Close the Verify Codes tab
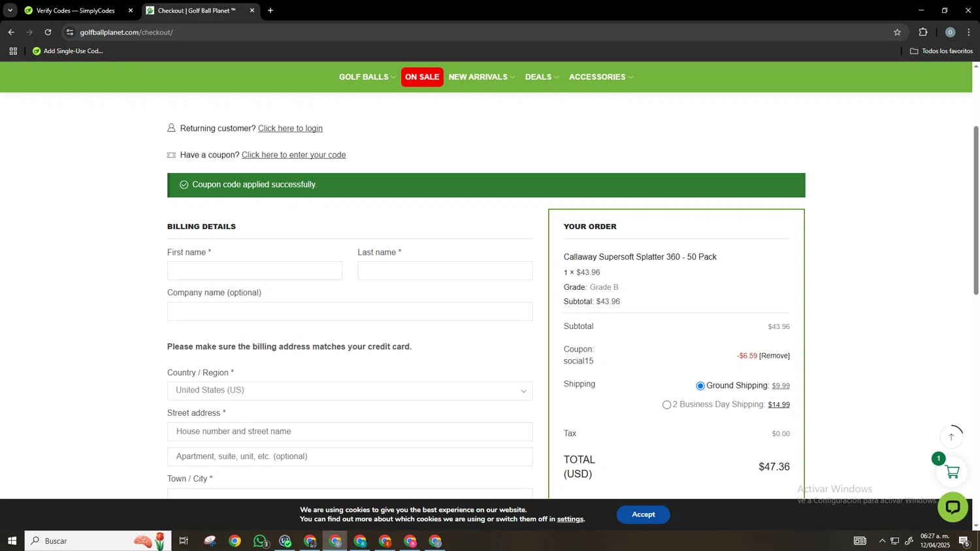 130,10
